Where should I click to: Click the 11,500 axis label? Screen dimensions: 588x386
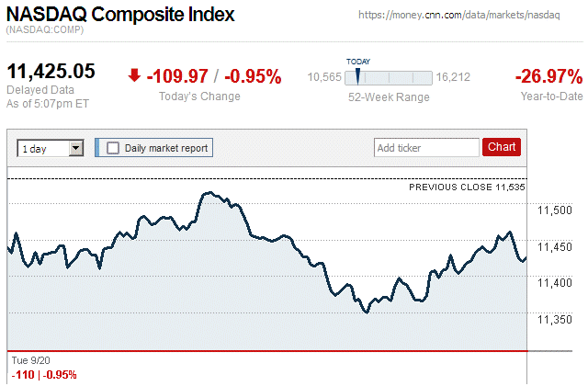pyautogui.click(x=554, y=210)
